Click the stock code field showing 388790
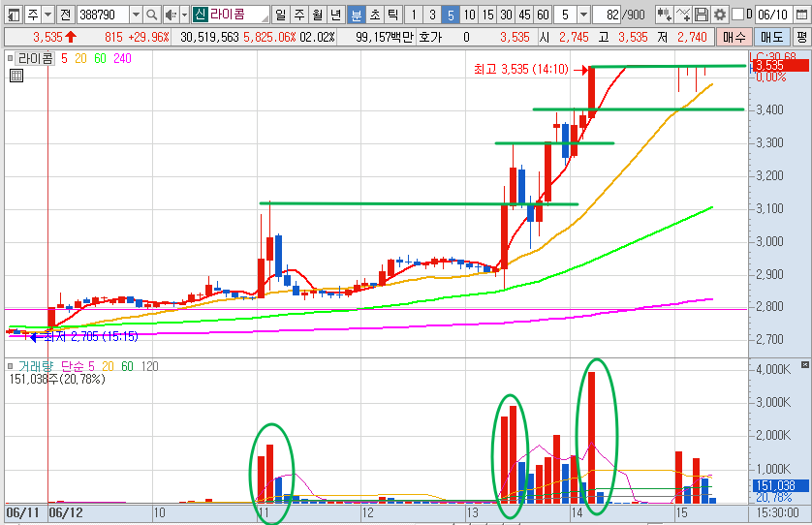 [103, 15]
